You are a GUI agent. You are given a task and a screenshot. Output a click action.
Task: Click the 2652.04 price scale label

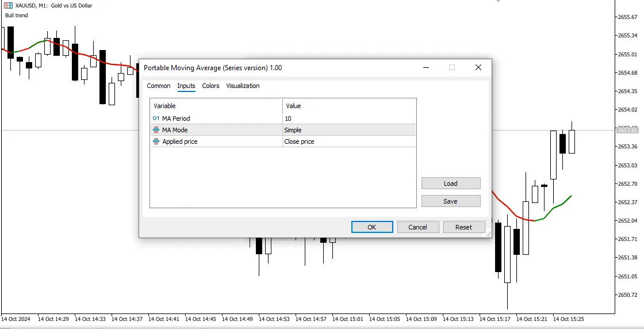[628, 220]
